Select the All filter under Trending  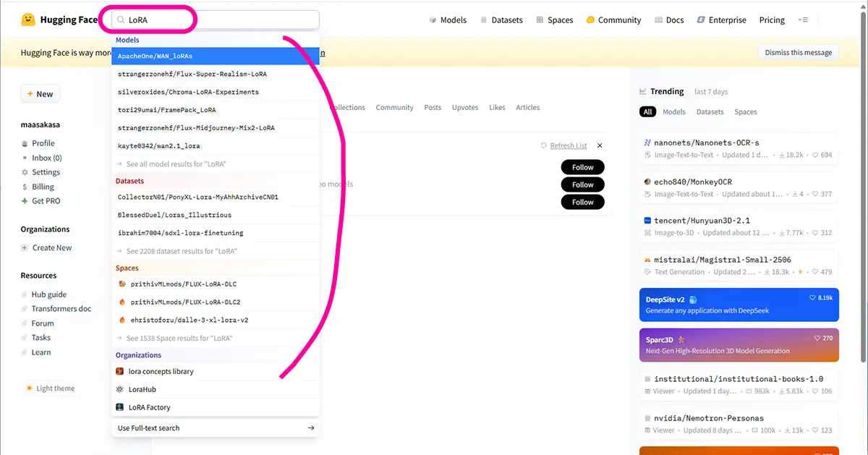(648, 112)
